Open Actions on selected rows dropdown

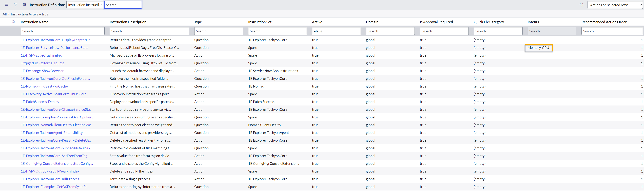point(615,5)
